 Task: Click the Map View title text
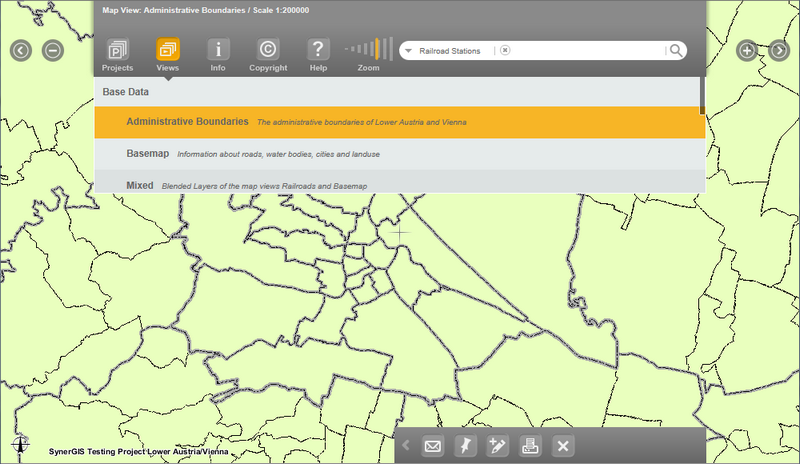tap(206, 10)
